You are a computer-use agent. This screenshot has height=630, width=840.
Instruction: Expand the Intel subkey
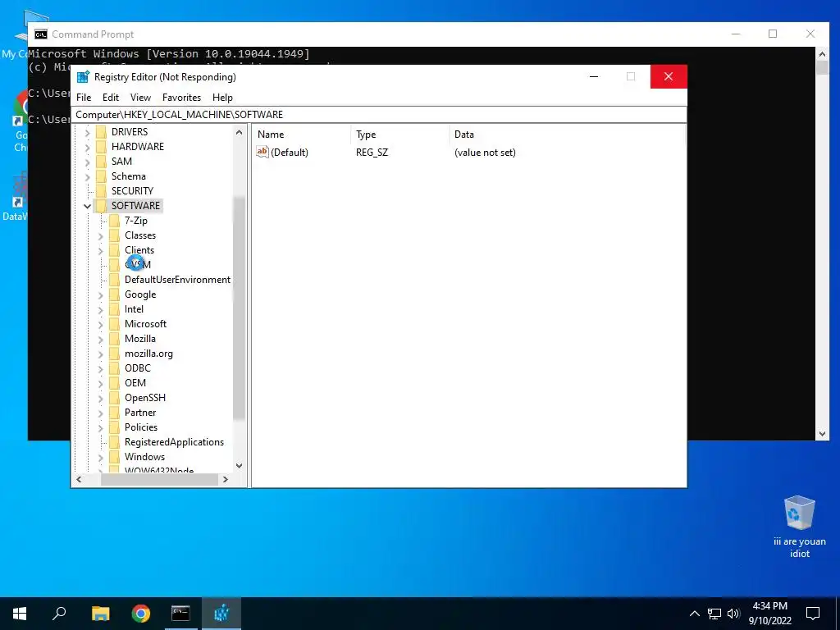(101, 309)
